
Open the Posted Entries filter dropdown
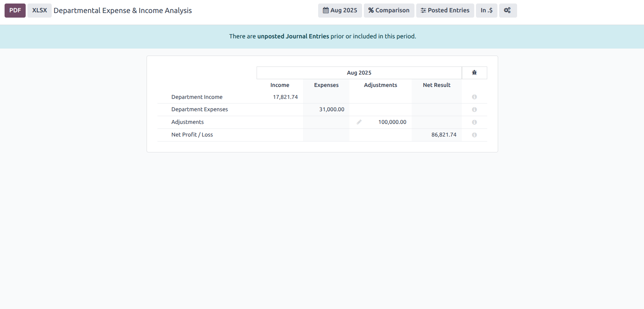click(x=445, y=11)
